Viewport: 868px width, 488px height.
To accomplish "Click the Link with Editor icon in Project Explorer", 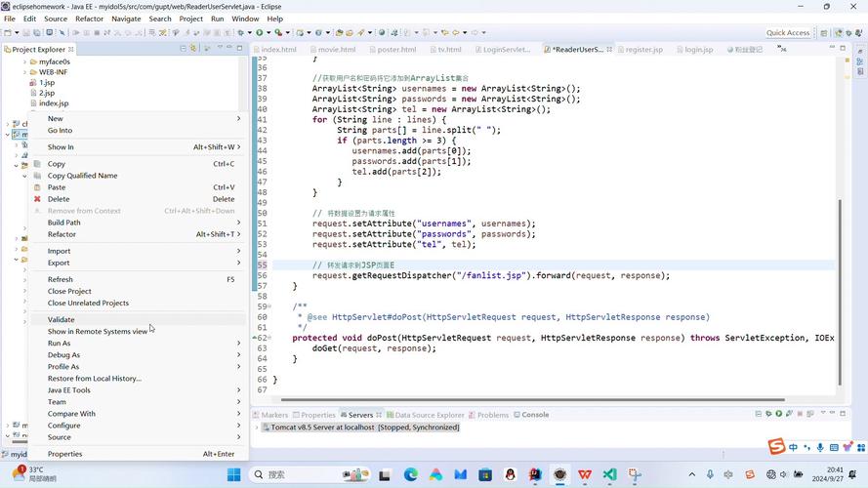I will (193, 49).
